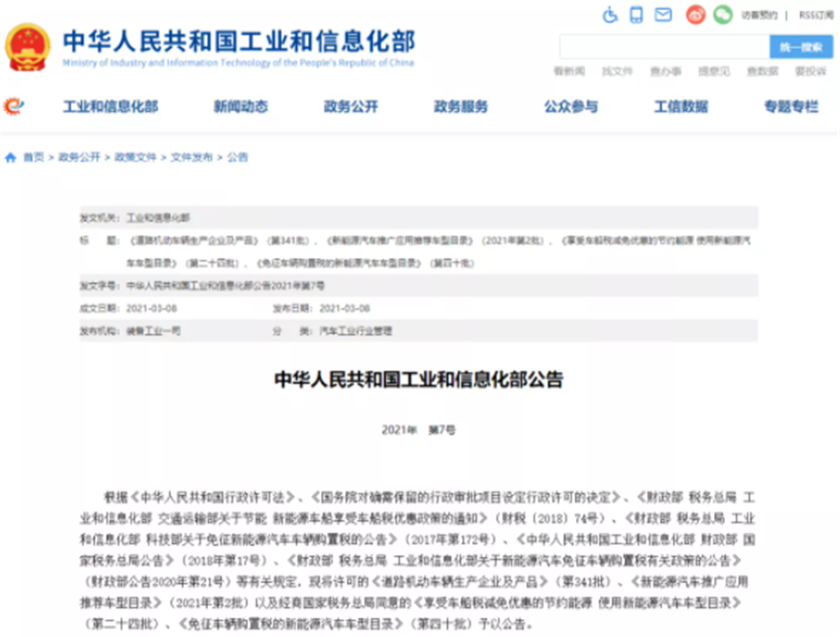
Task: Select the 要投诉 search shortcut
Action: tap(810, 71)
